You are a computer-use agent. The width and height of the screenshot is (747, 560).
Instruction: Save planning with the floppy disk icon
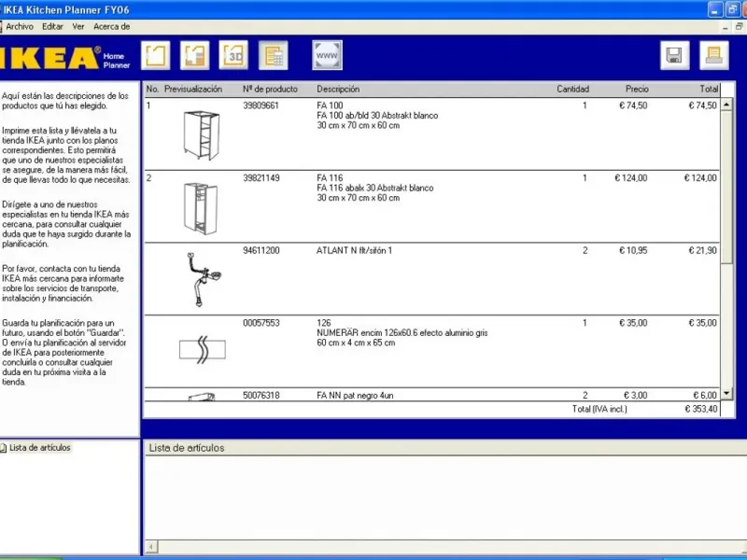pyautogui.click(x=674, y=56)
